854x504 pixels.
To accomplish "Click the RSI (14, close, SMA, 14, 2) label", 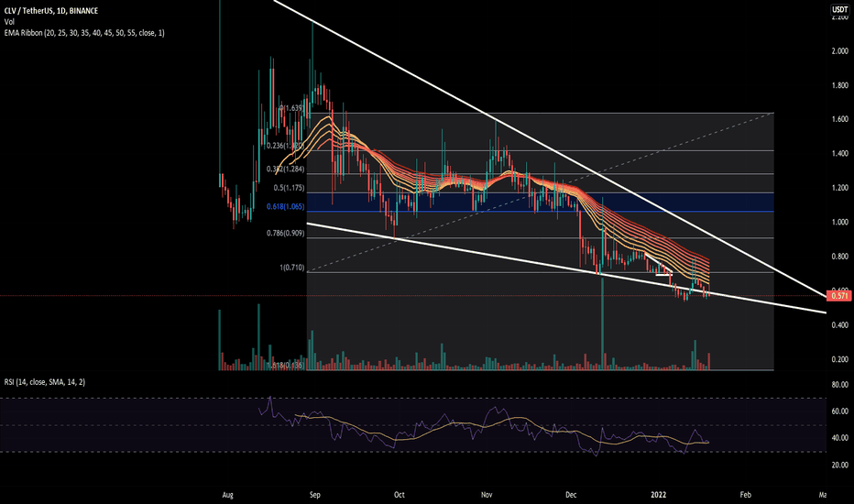I will (45, 382).
